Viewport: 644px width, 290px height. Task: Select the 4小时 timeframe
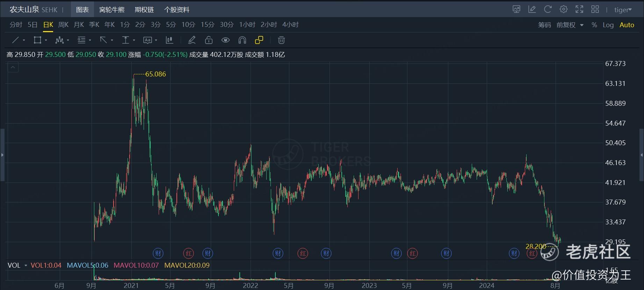click(x=290, y=25)
